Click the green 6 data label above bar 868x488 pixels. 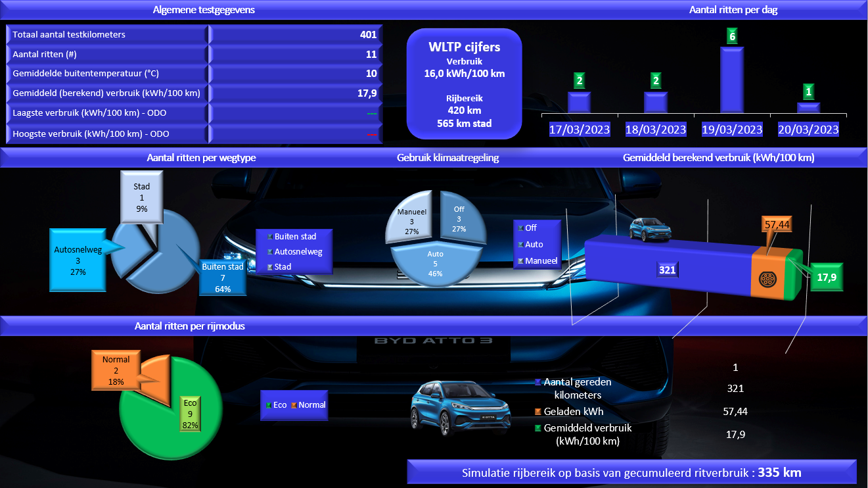pyautogui.click(x=732, y=37)
